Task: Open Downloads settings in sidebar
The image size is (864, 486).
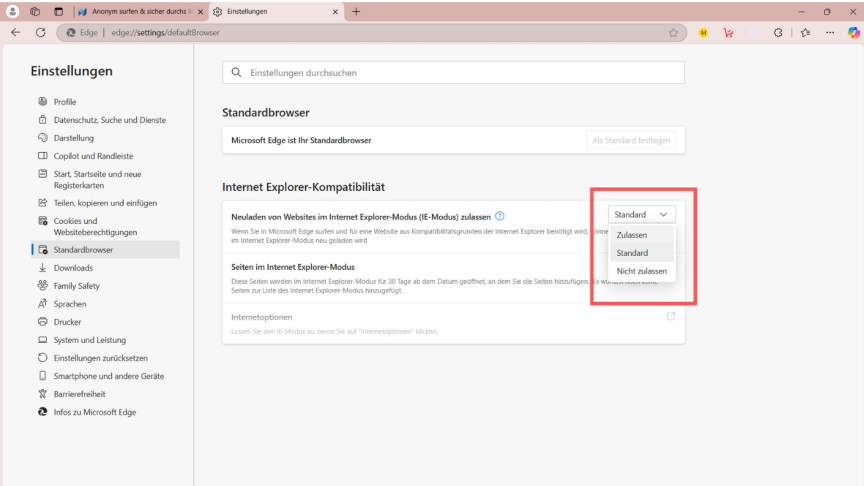Action: (105, 268)
